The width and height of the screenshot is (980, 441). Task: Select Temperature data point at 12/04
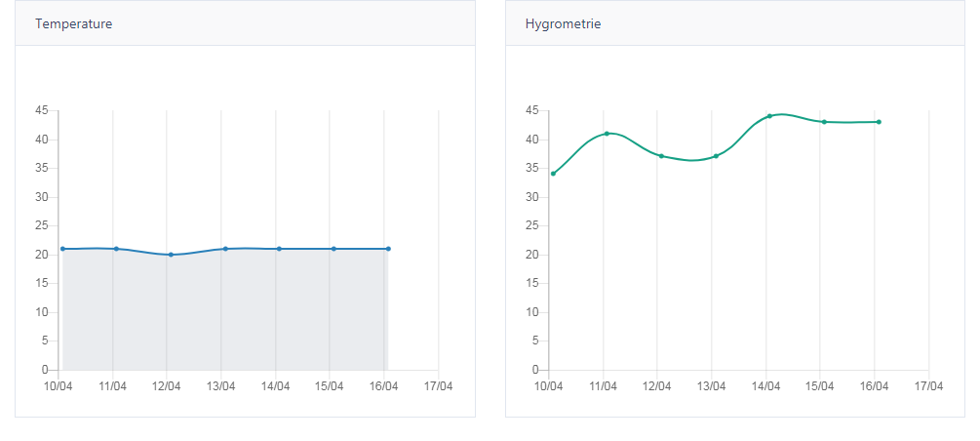pyautogui.click(x=171, y=255)
